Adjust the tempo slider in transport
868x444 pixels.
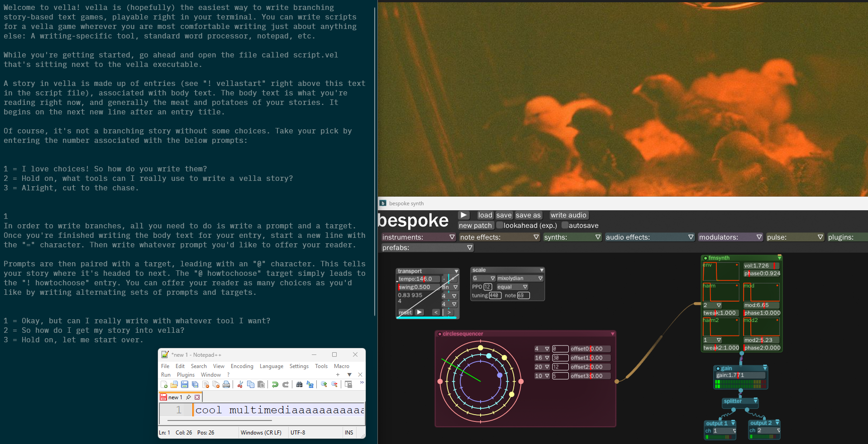pos(419,279)
